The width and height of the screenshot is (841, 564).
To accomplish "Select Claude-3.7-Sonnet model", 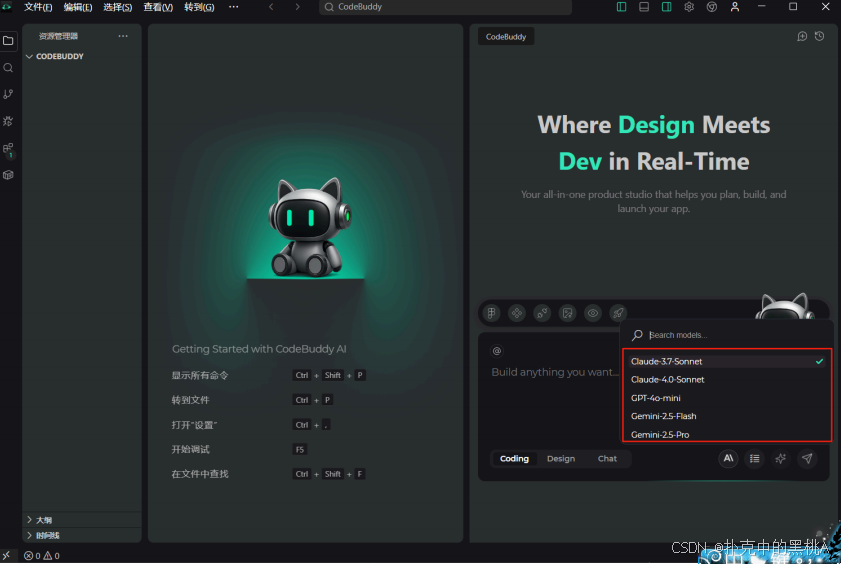I will coord(727,361).
